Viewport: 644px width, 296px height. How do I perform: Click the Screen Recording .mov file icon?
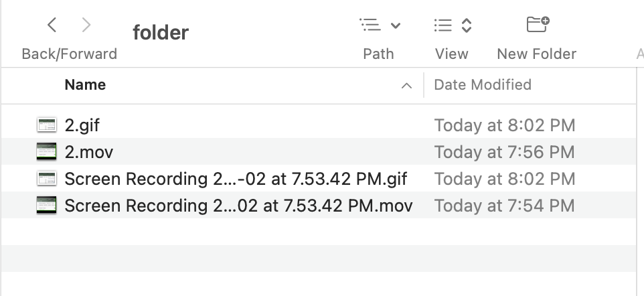[46, 206]
